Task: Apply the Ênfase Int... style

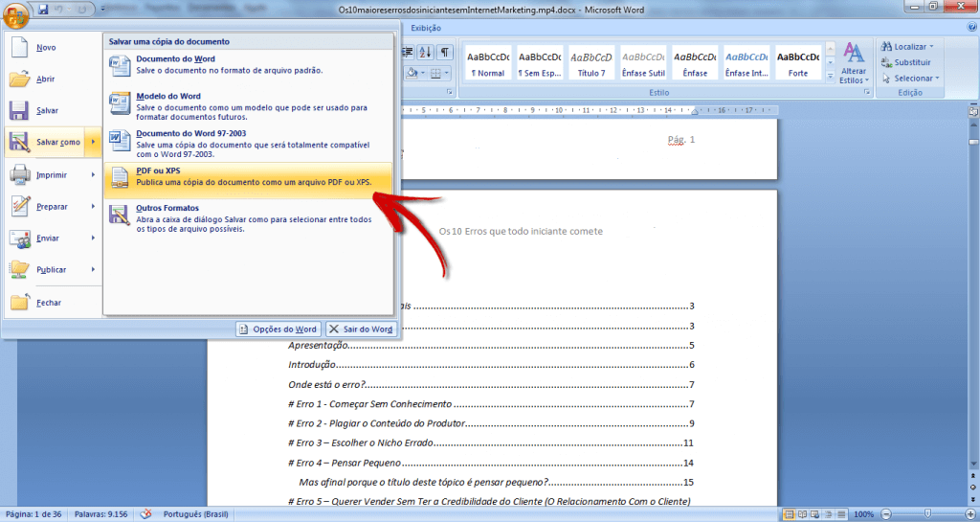Action: [746, 62]
